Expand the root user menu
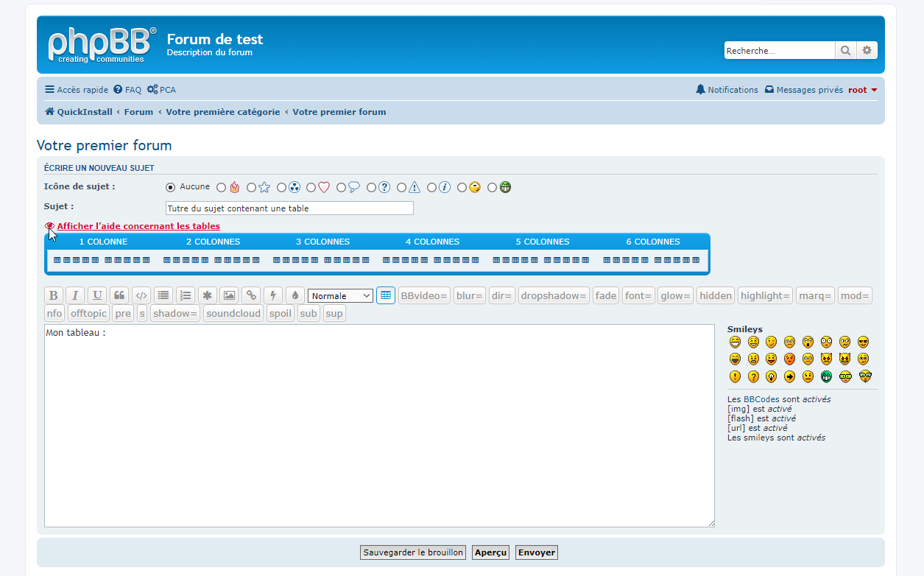The image size is (924, 576). [x=862, y=90]
